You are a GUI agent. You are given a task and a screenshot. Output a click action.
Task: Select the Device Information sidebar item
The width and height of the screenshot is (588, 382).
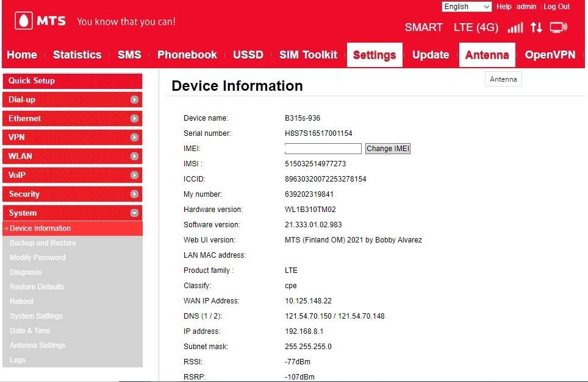click(73, 228)
